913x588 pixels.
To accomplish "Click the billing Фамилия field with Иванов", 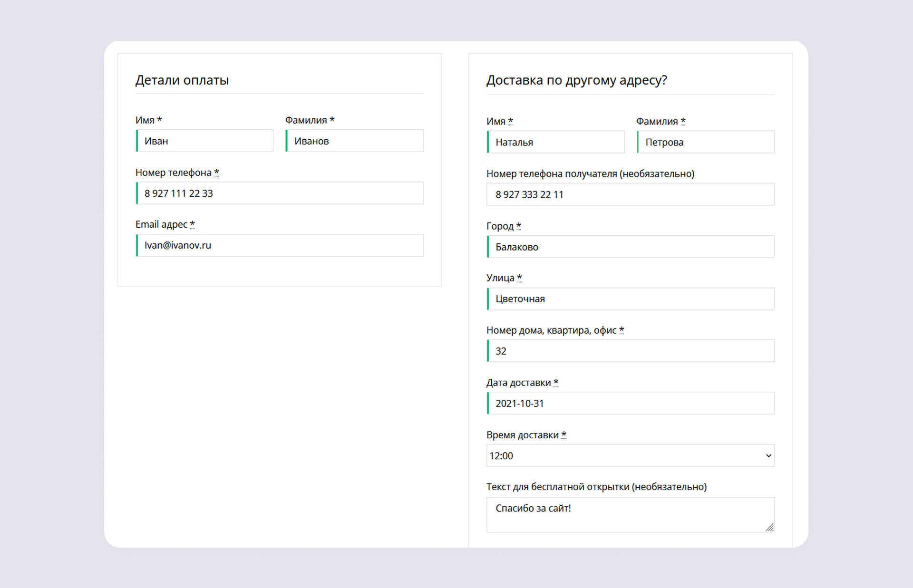I will point(355,141).
